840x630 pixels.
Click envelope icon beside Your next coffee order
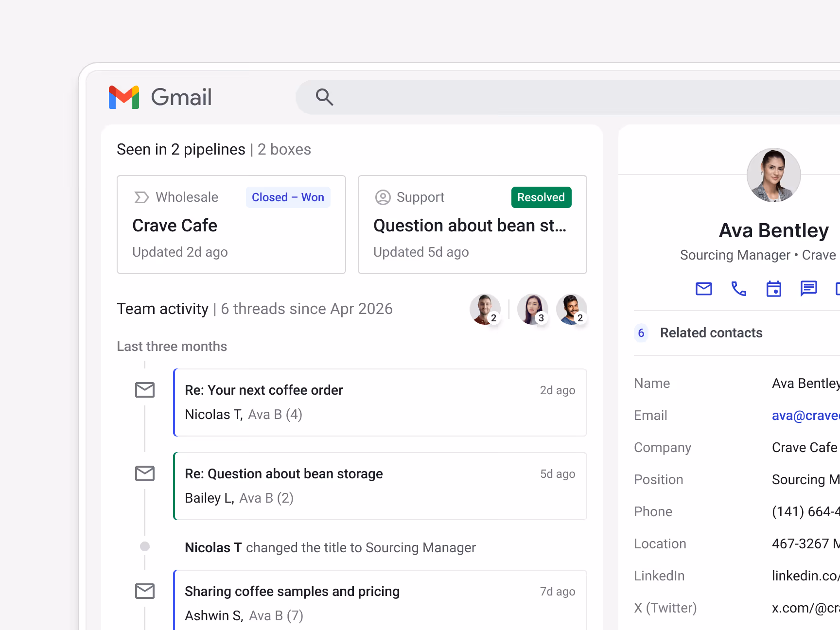[x=145, y=390]
